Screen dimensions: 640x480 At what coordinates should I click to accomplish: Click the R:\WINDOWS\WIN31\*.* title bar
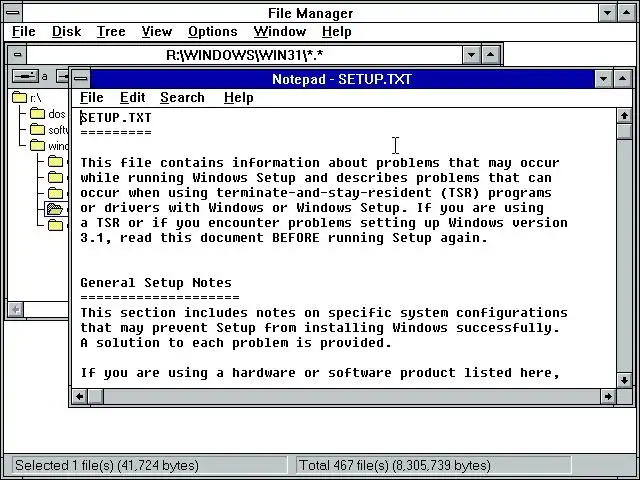point(244,54)
